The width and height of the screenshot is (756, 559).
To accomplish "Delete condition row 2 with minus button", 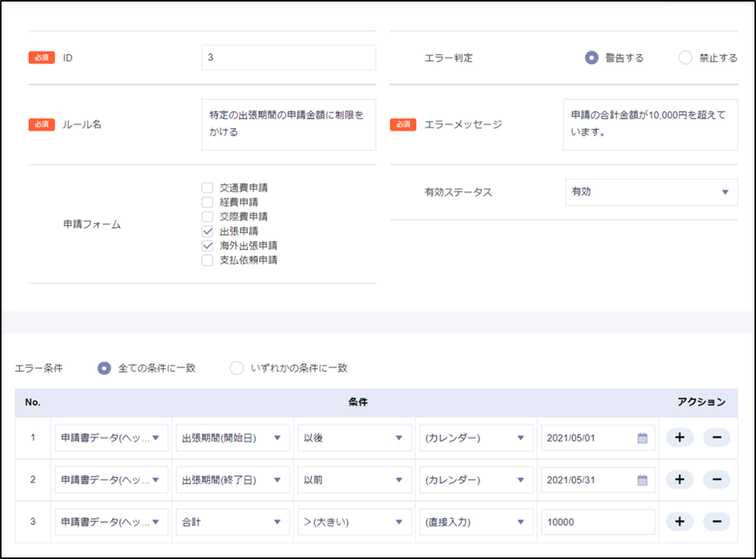I will 716,480.
